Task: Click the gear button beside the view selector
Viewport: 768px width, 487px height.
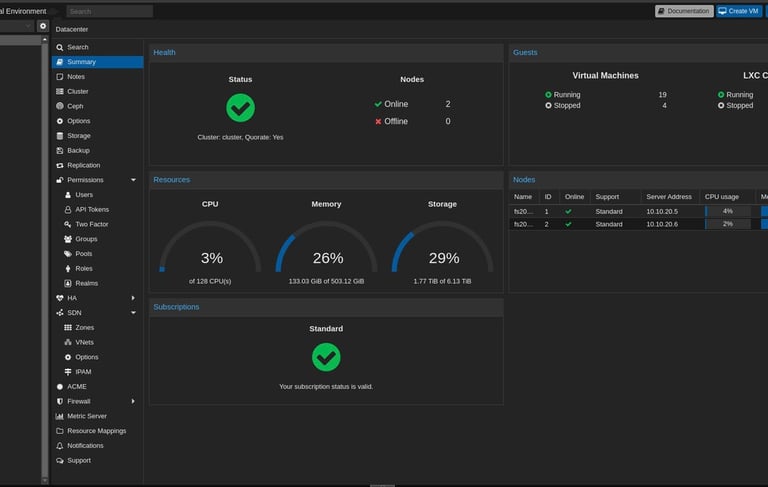Action: pos(43,26)
